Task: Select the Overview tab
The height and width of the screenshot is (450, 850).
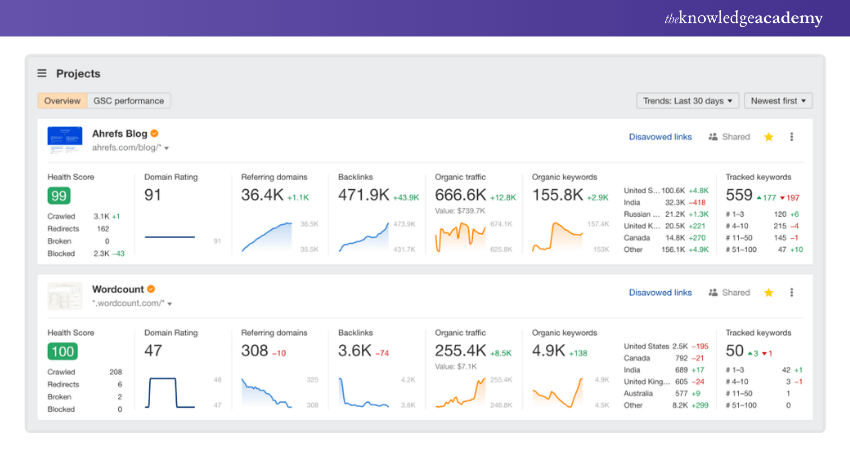Action: pos(62,101)
